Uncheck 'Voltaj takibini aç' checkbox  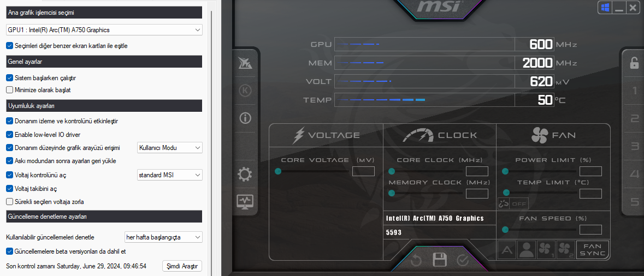9,188
